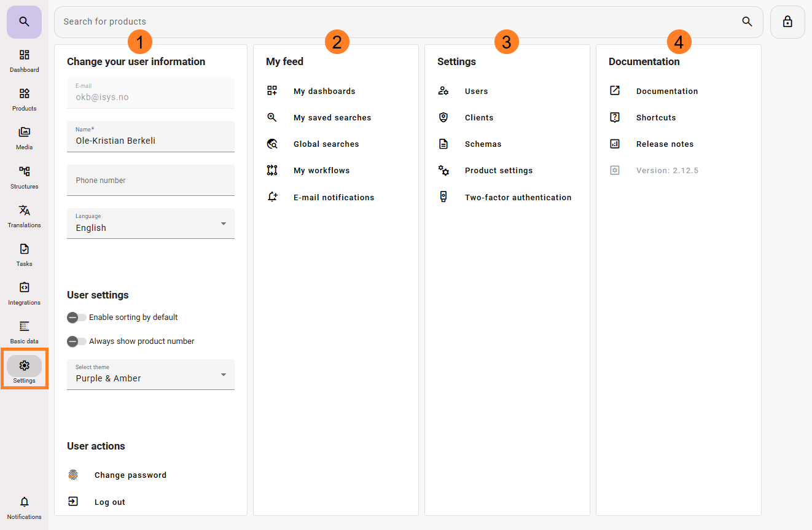Click the My saved searches icon
This screenshot has height=530, width=812.
tap(272, 117)
